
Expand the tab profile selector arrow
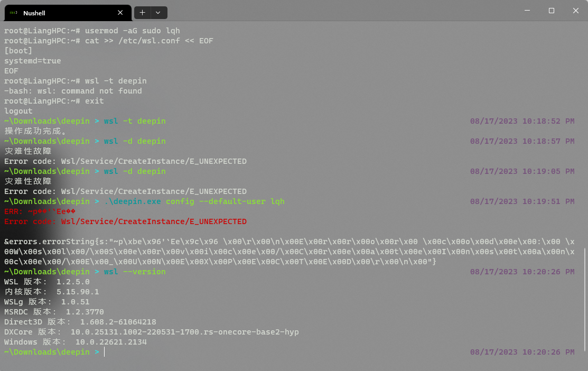157,12
